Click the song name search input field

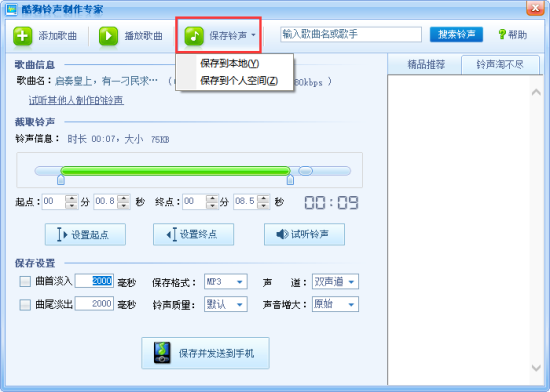click(351, 34)
